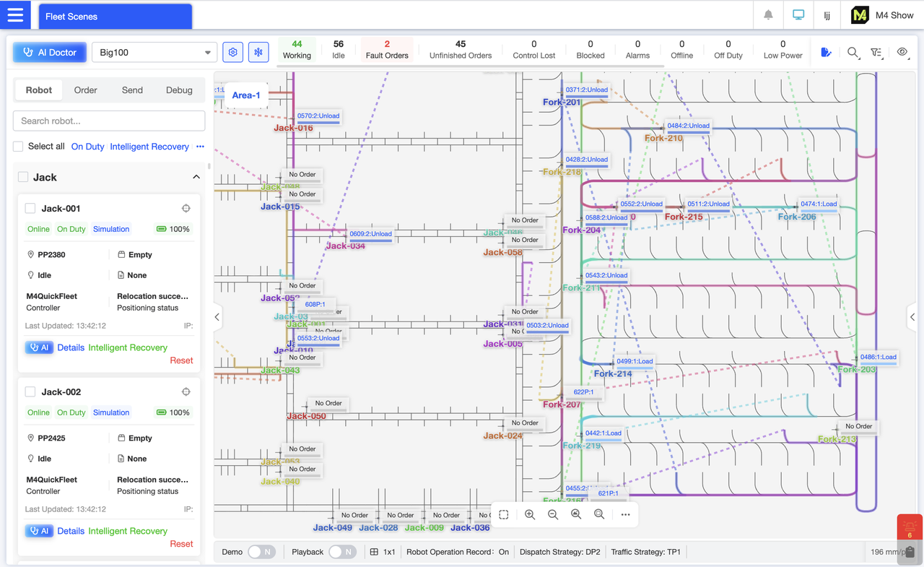Open the fleet settings gear icon
Image resolution: width=924 pixels, height=567 pixels.
(232, 52)
